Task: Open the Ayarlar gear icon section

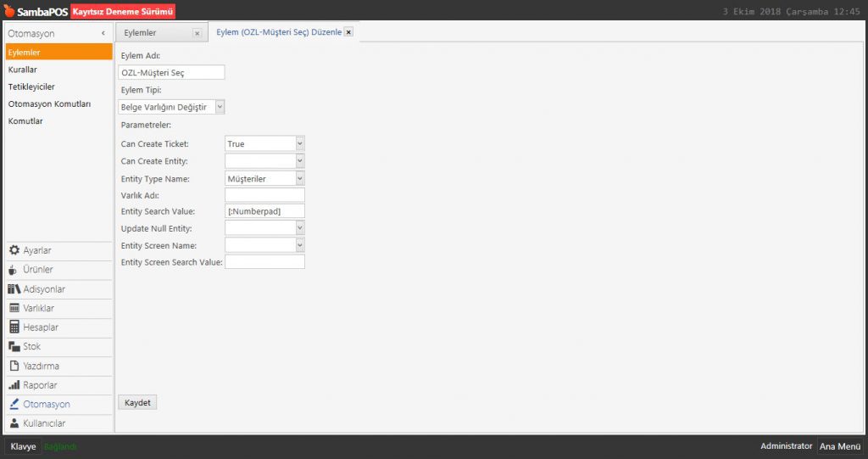Action: [14, 250]
